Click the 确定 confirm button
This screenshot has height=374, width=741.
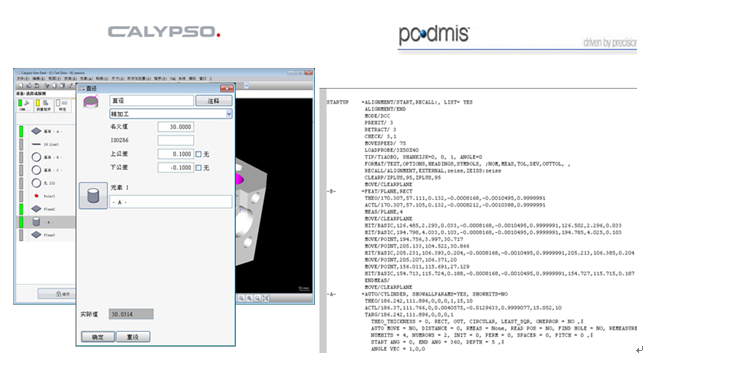[98, 337]
